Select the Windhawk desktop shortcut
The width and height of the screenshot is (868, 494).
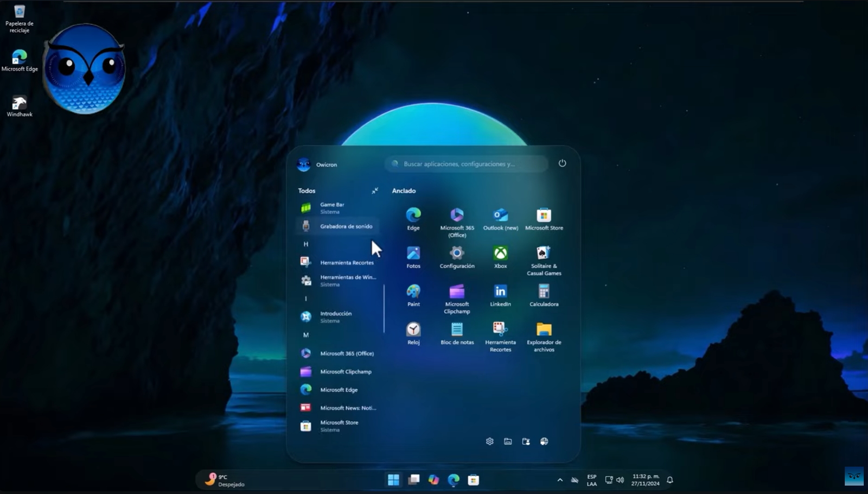click(20, 106)
